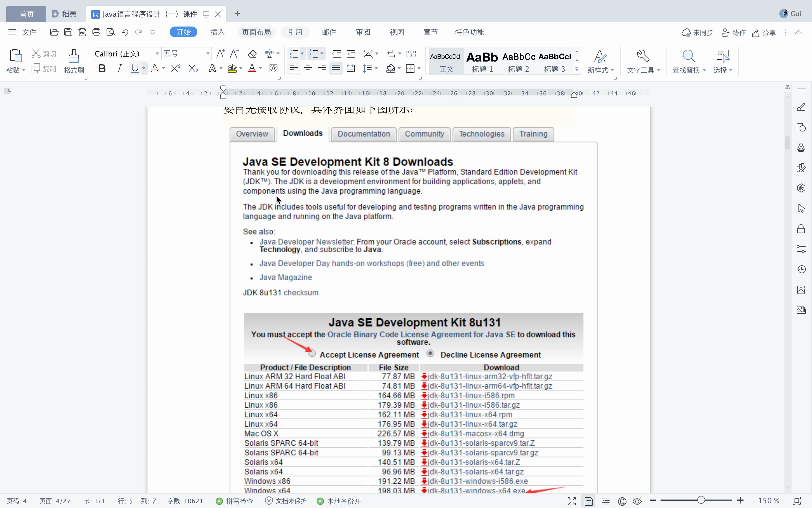Switch to the 视图 ribbon tab

(x=397, y=32)
